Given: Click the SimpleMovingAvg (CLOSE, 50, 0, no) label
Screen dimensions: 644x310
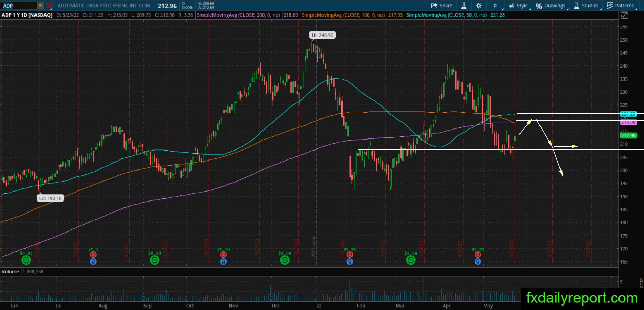Looking at the screenshot, I should coord(447,15).
